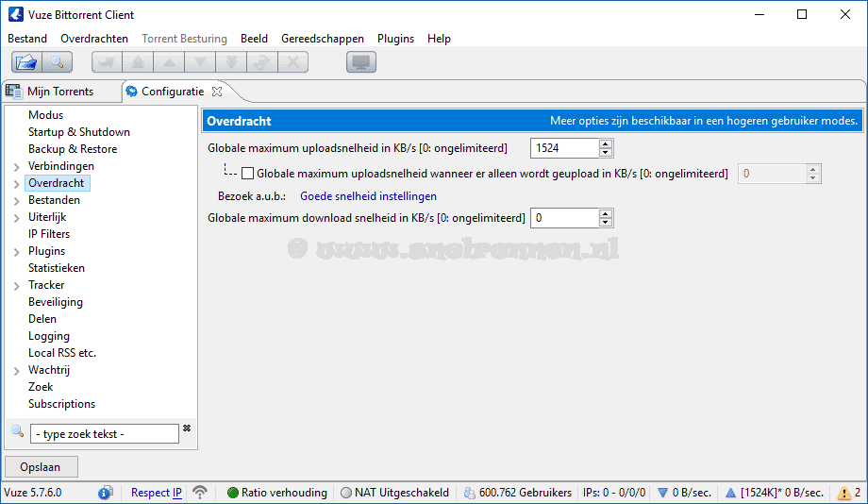Click the Mijn Torrents tab icon
This screenshot has width=868, height=504.
point(14,92)
